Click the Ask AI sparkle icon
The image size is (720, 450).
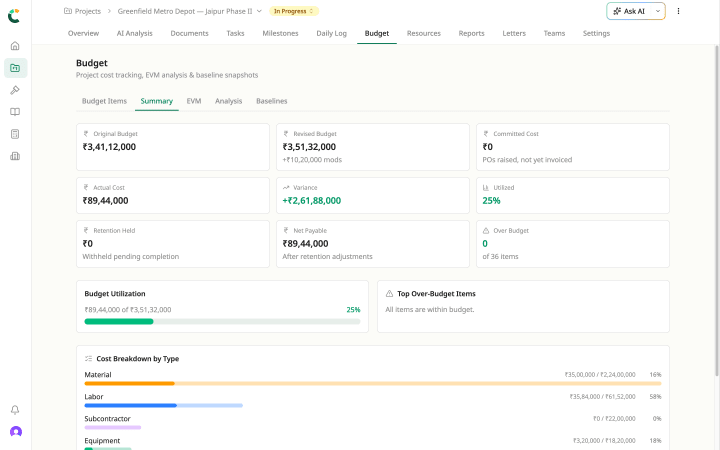[x=617, y=11]
